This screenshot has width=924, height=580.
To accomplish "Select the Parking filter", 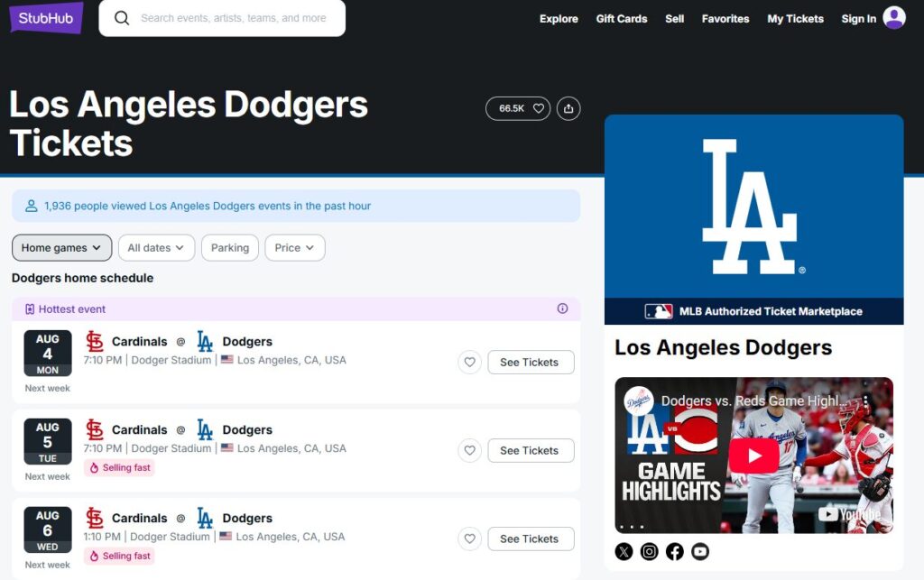I will click(230, 248).
